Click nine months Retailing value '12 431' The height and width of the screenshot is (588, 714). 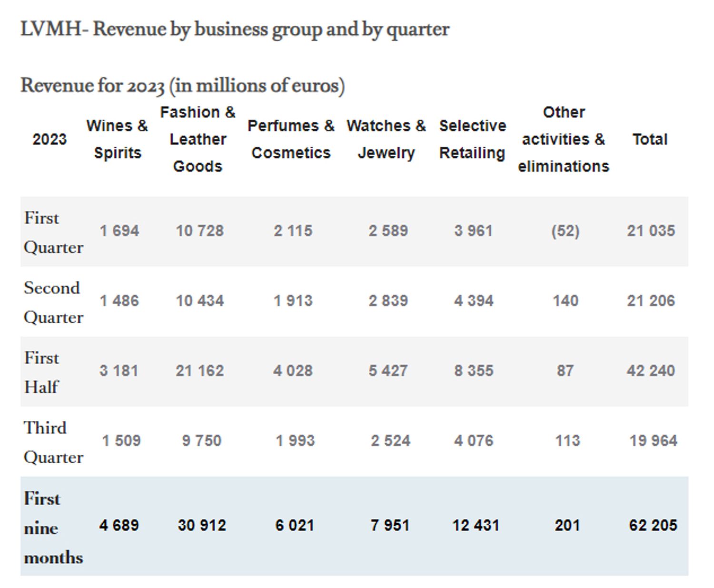point(476,526)
